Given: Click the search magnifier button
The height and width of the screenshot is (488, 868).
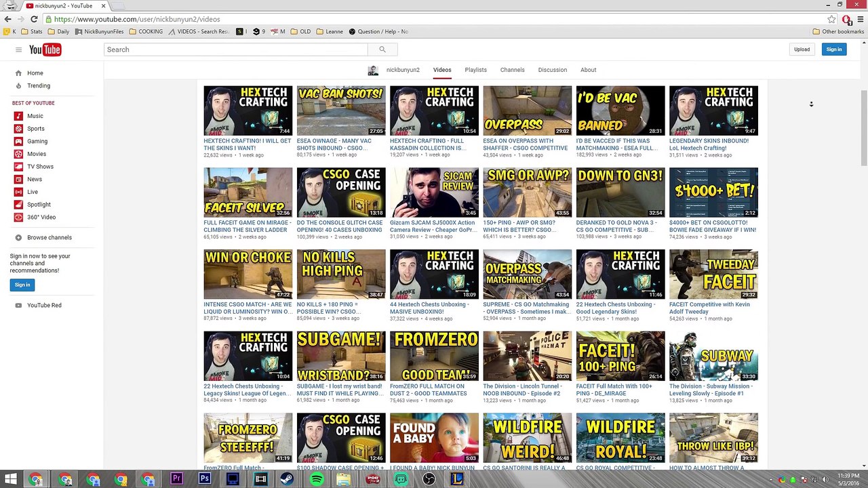Looking at the screenshot, I should tap(382, 49).
